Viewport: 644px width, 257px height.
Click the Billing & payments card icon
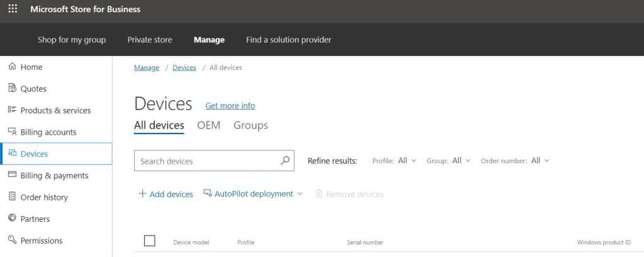13,174
